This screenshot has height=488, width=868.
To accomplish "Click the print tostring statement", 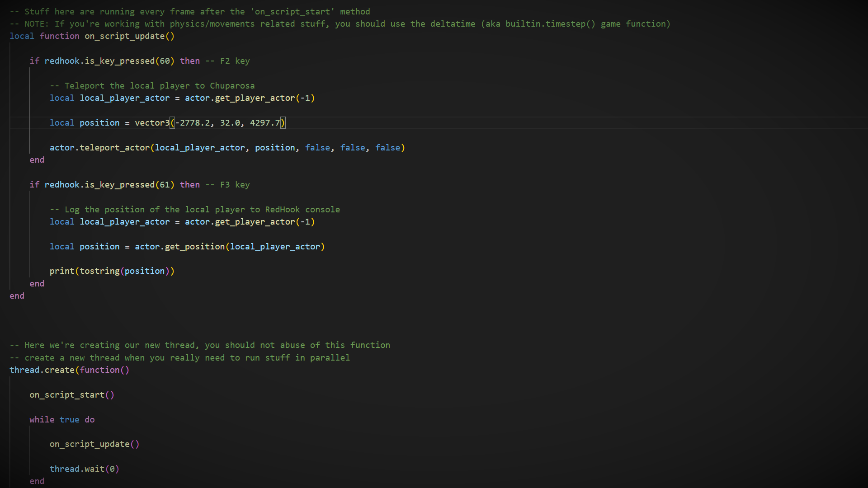I will coord(112,271).
